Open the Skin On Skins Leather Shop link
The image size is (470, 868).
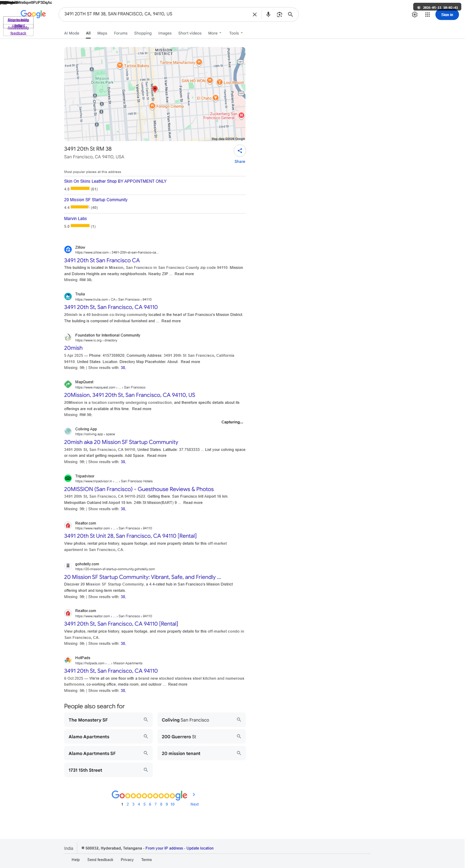[x=115, y=181]
